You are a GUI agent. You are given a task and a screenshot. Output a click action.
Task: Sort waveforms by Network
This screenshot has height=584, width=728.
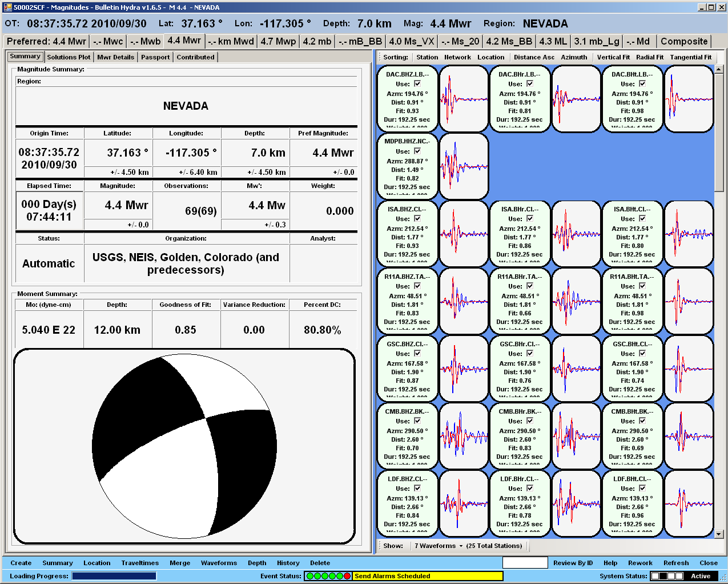[457, 57]
